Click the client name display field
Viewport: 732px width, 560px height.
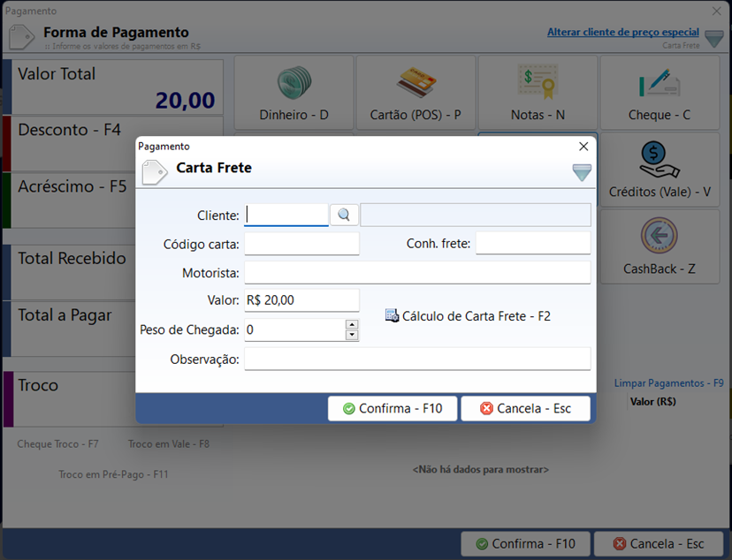pos(476,215)
